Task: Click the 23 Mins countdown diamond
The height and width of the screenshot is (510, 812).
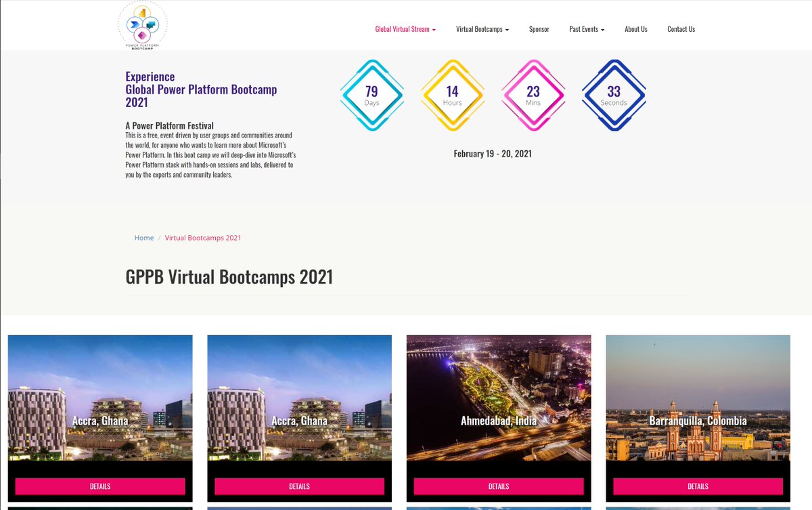Action: click(533, 95)
